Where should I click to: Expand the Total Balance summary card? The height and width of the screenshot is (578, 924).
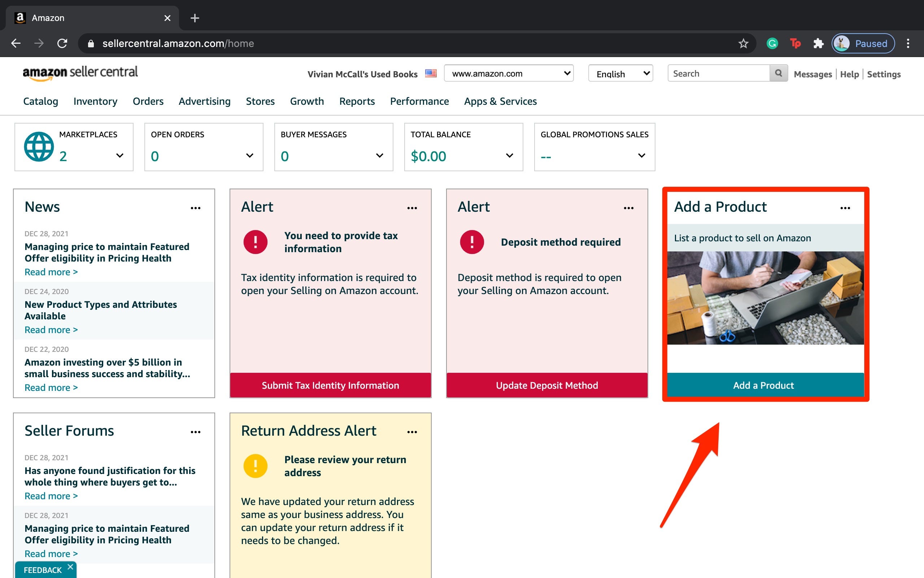click(x=509, y=156)
